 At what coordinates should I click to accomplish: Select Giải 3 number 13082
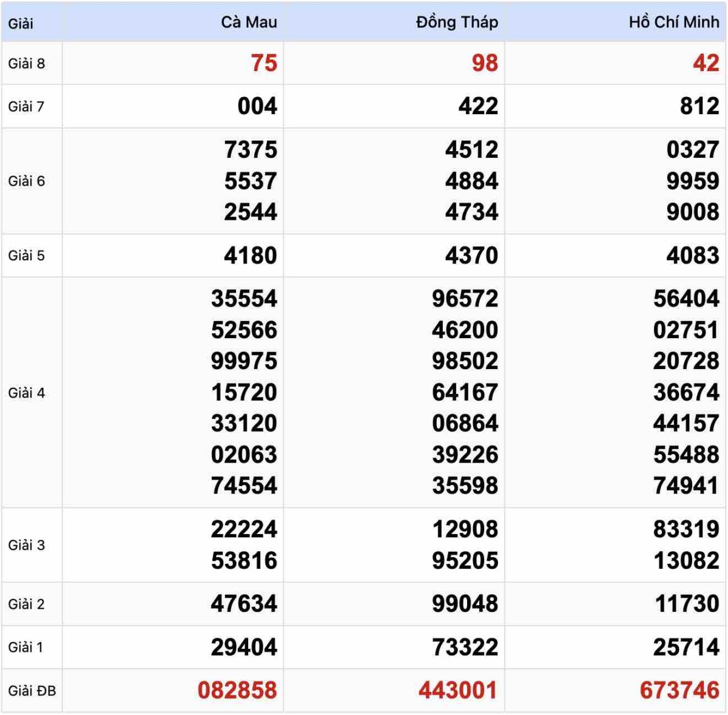[x=686, y=561]
